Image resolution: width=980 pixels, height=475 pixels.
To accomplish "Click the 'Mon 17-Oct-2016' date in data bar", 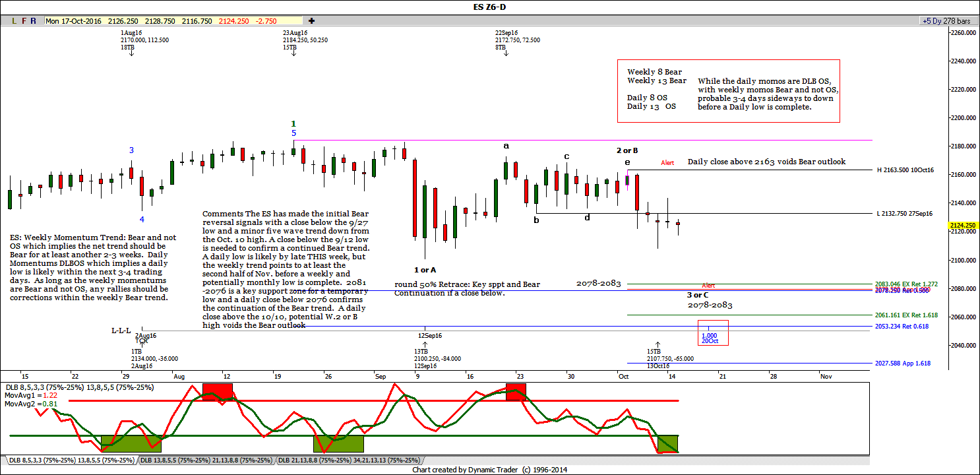I will point(73,21).
